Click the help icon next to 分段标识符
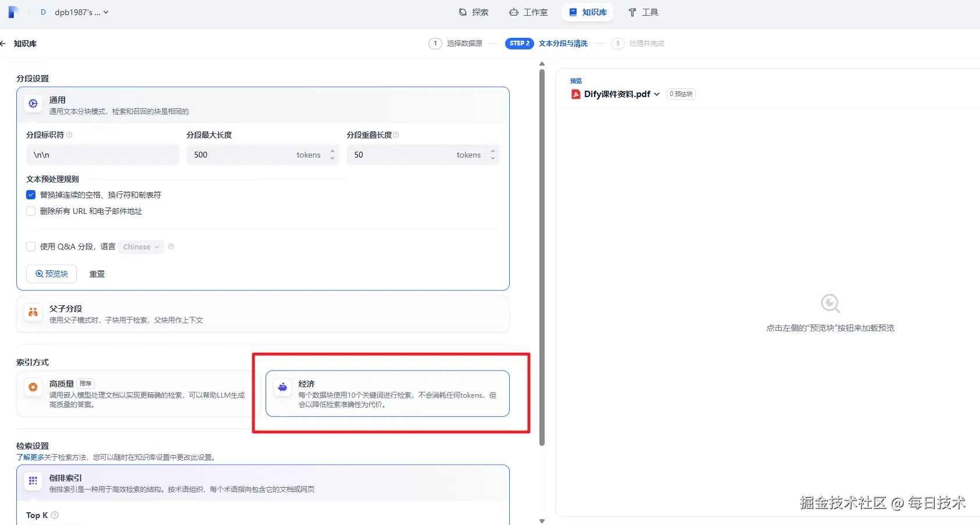Screen dimensions: 980x525 tap(69, 135)
